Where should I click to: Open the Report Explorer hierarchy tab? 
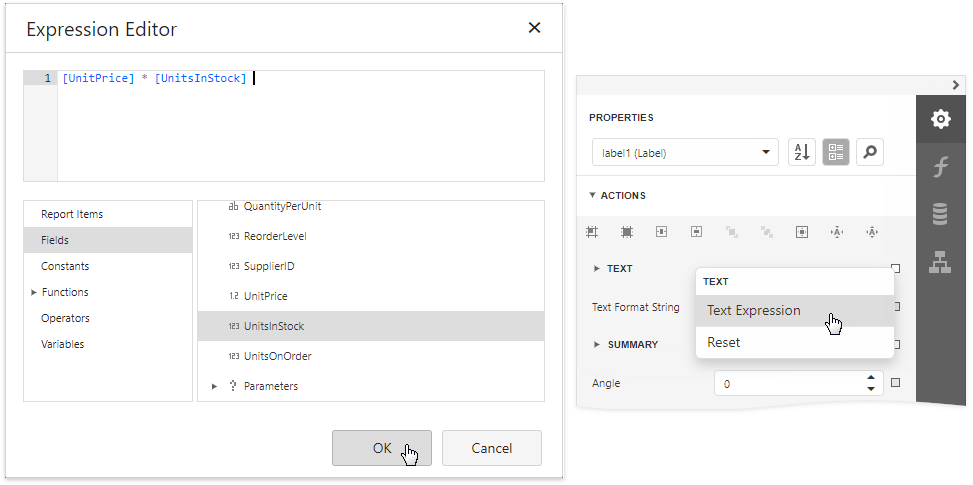[x=940, y=262]
